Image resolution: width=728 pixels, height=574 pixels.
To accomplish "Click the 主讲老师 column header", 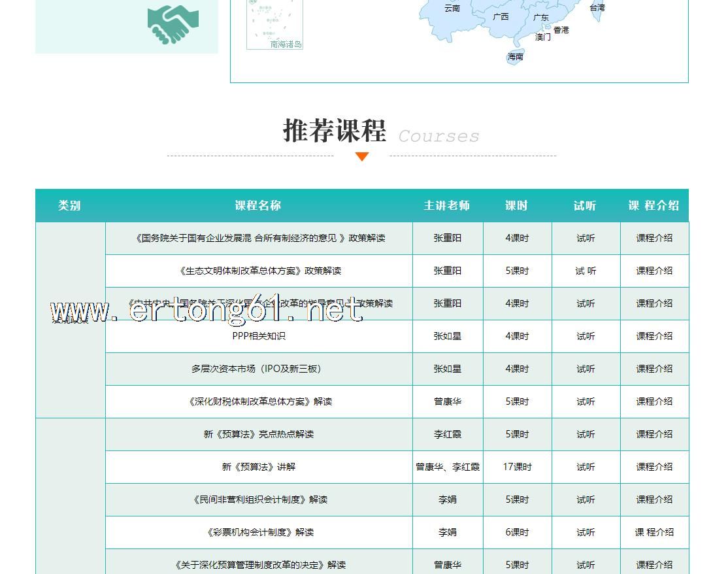I will [x=447, y=205].
